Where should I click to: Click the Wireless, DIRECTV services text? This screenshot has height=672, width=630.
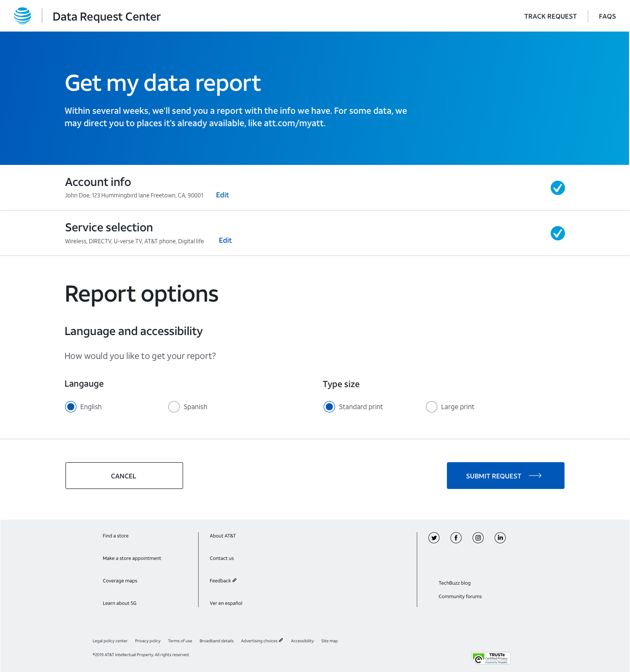coord(134,241)
